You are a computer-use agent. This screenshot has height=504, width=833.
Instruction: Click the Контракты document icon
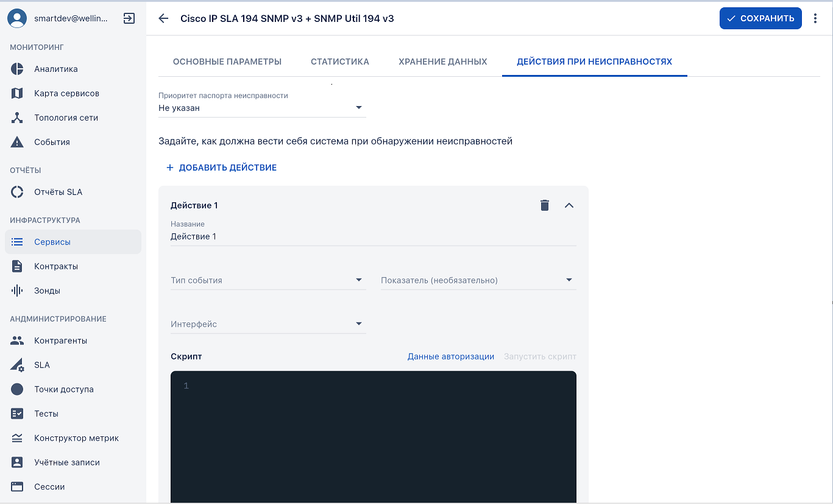click(x=17, y=266)
